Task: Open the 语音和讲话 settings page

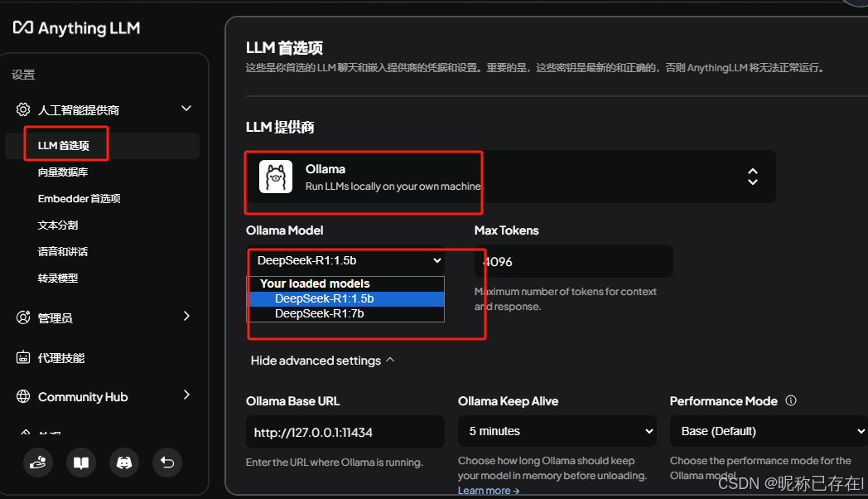Action: (x=63, y=251)
